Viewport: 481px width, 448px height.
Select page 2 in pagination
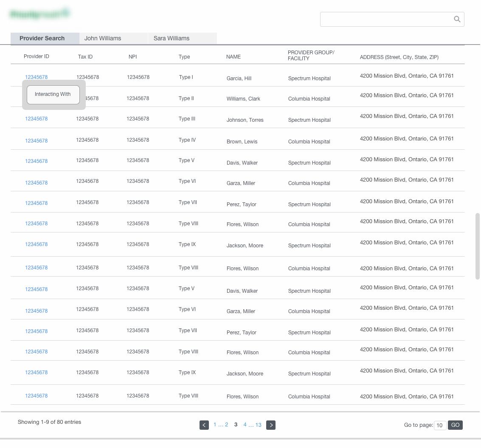click(x=227, y=425)
